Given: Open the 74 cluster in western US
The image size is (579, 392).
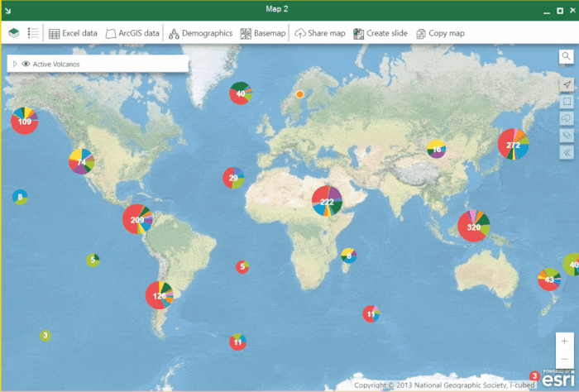Looking at the screenshot, I should point(82,161).
